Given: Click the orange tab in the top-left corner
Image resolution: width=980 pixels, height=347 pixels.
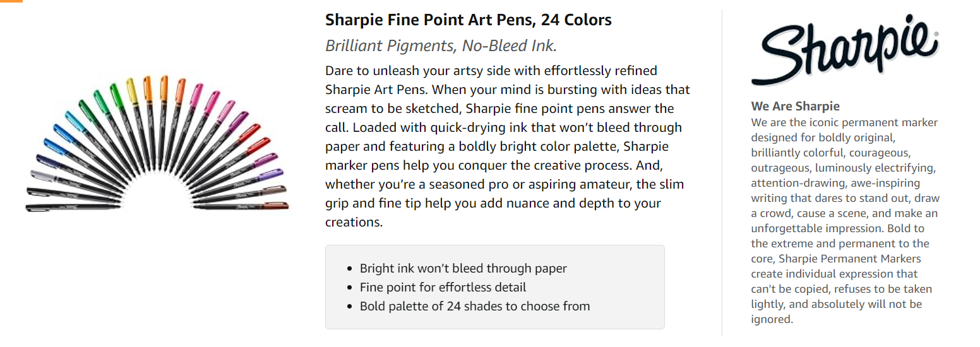Looking at the screenshot, I should pyautogui.click(x=11, y=1).
